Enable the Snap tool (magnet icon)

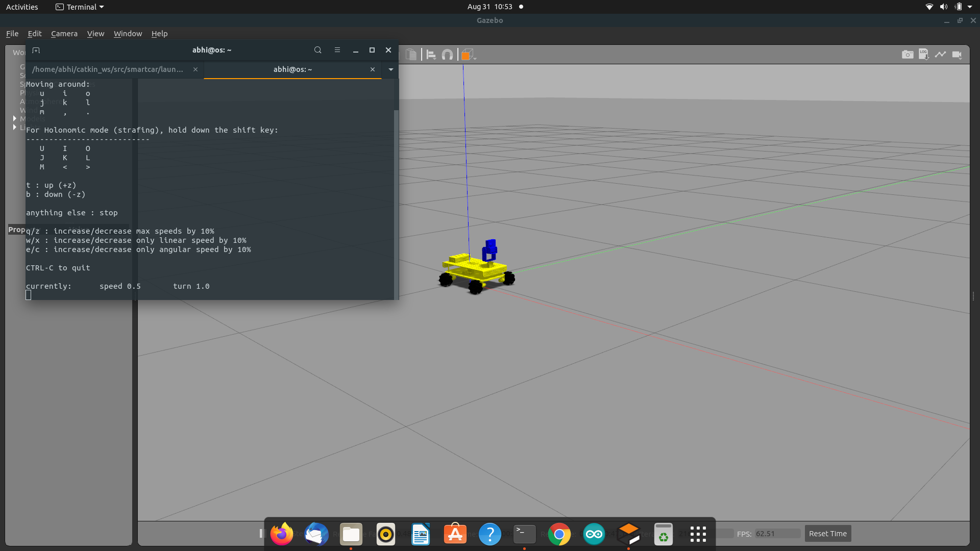pos(447,54)
